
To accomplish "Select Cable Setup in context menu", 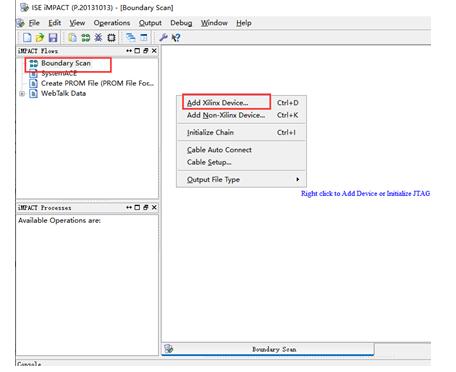I will [241, 162].
